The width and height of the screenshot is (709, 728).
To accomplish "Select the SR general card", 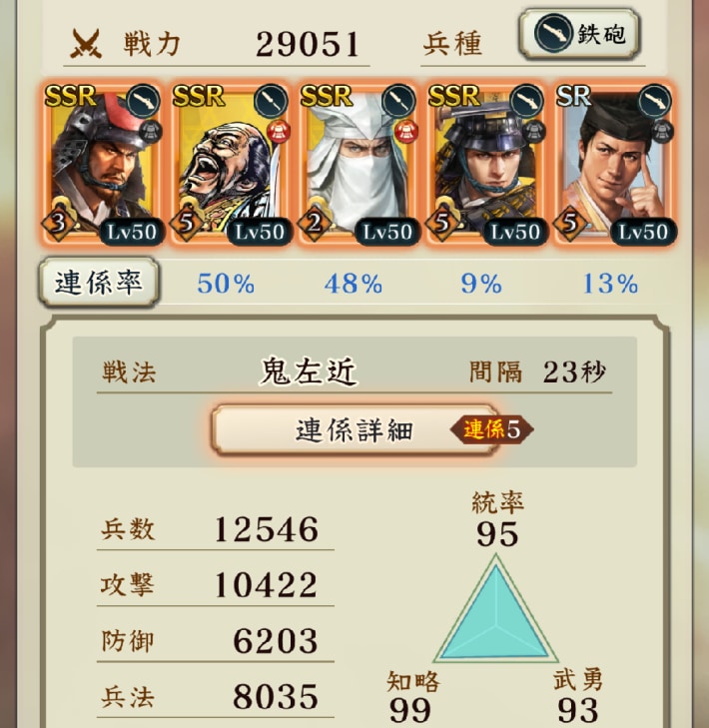I will tap(614, 164).
